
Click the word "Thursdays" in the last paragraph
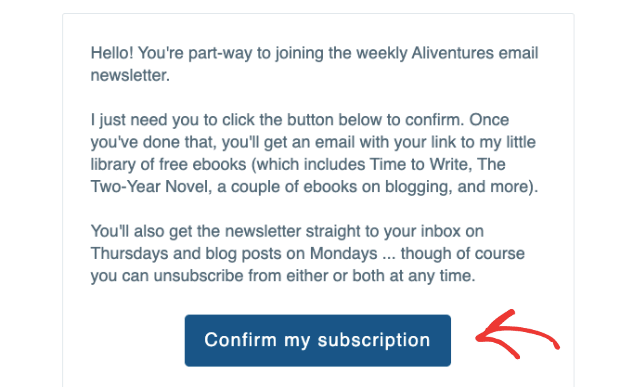tap(129, 253)
